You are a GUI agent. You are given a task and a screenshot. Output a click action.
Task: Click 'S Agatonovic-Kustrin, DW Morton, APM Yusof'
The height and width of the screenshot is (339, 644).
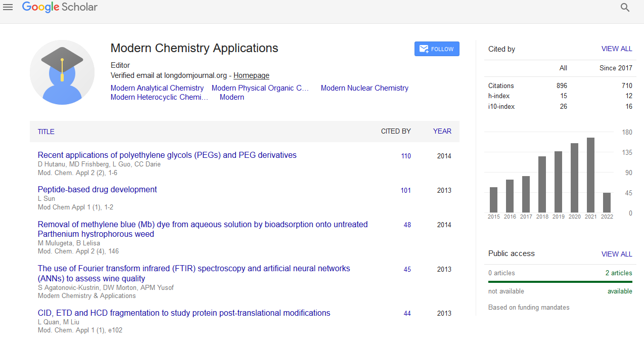click(x=106, y=288)
